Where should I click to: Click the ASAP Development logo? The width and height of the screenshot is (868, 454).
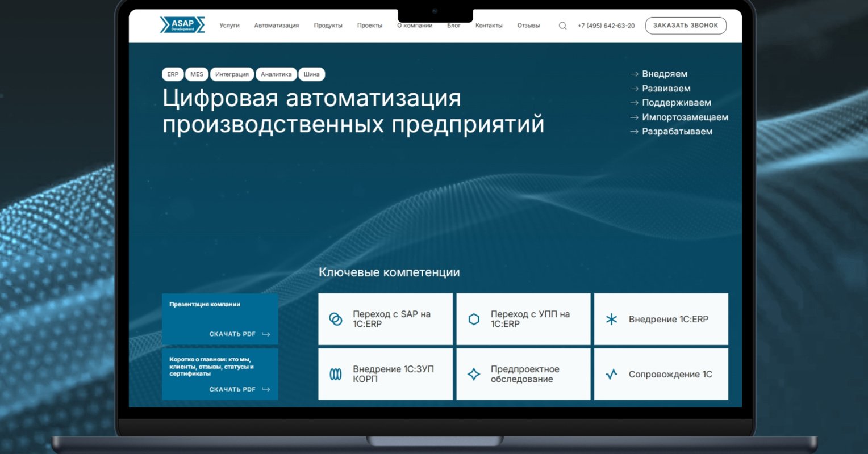click(182, 25)
